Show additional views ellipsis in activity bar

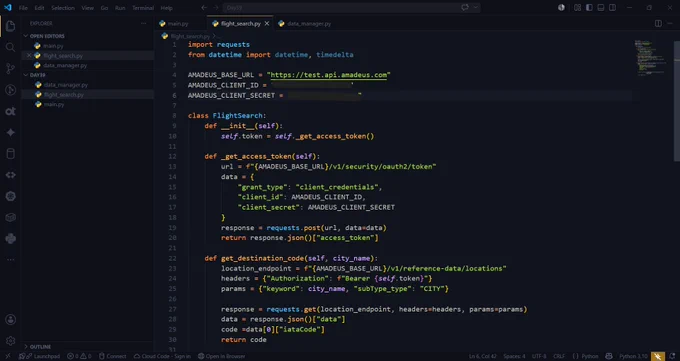pos(10,259)
